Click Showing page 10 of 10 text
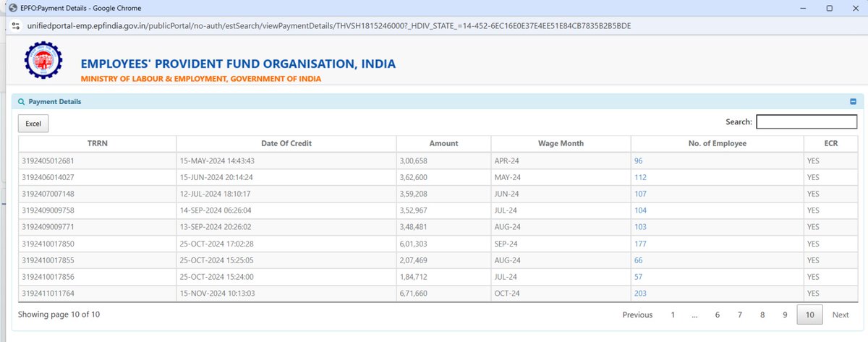The height and width of the screenshot is (342, 868). (59, 315)
